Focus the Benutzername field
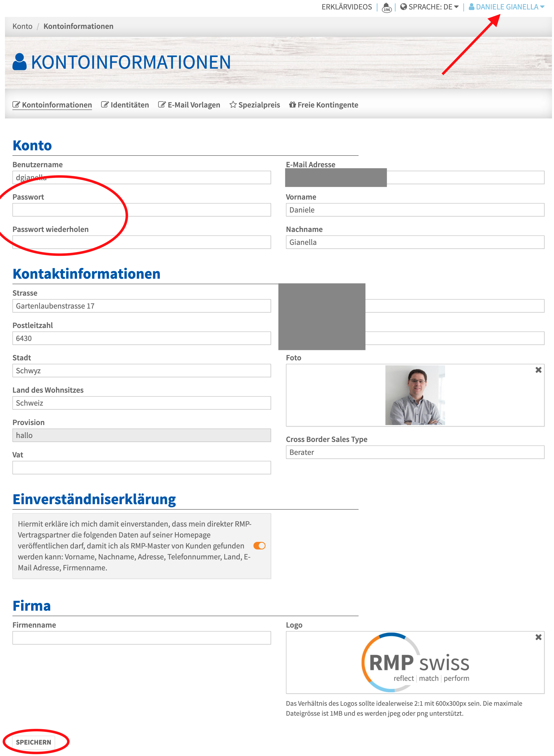 (x=141, y=177)
